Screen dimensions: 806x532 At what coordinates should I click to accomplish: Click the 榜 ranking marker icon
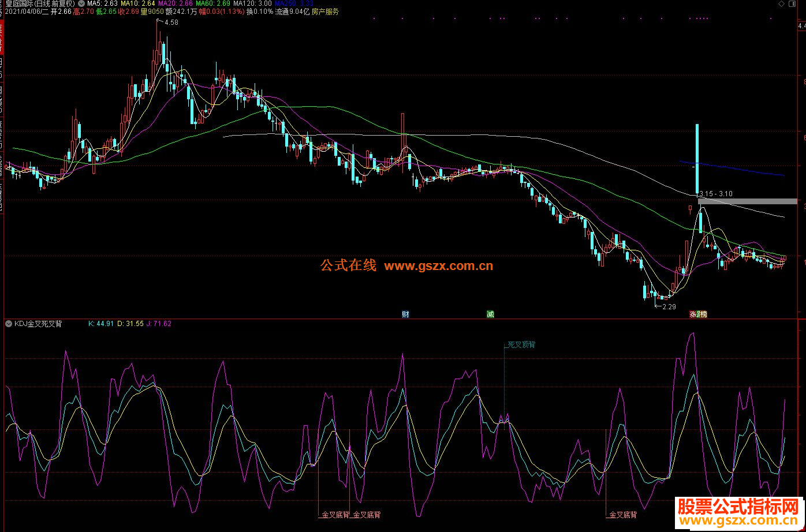[703, 314]
